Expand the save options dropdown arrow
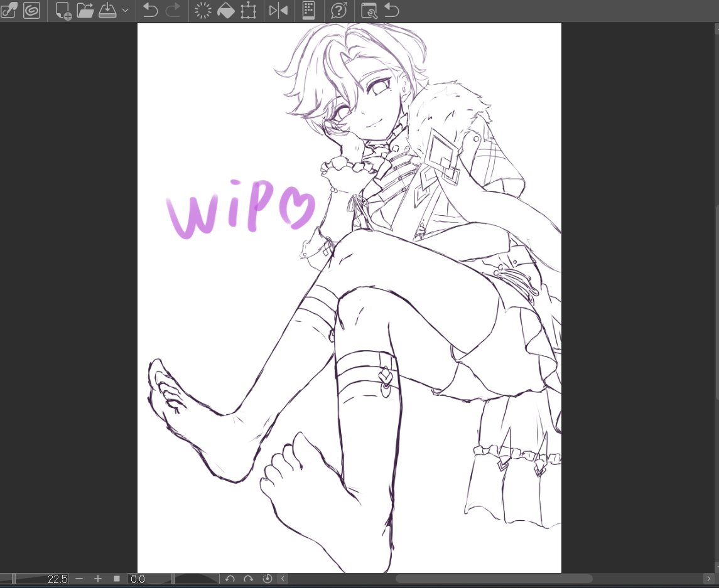Viewport: 719px width, 588px height. 125,10
